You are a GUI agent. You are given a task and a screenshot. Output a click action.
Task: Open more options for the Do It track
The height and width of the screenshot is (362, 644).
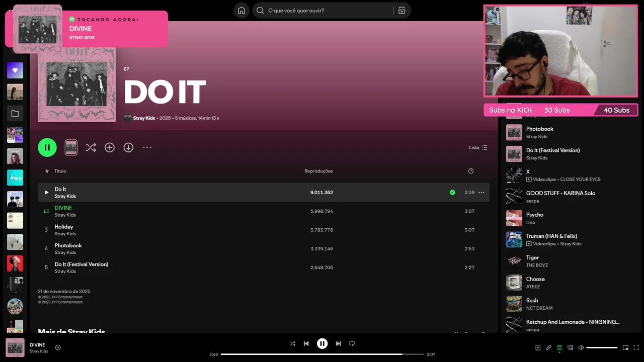481,193
